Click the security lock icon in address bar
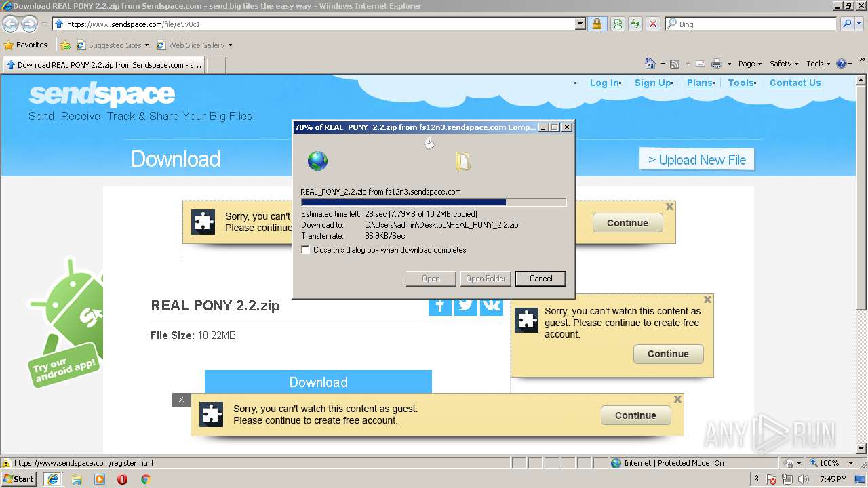The image size is (868, 488). 597,24
